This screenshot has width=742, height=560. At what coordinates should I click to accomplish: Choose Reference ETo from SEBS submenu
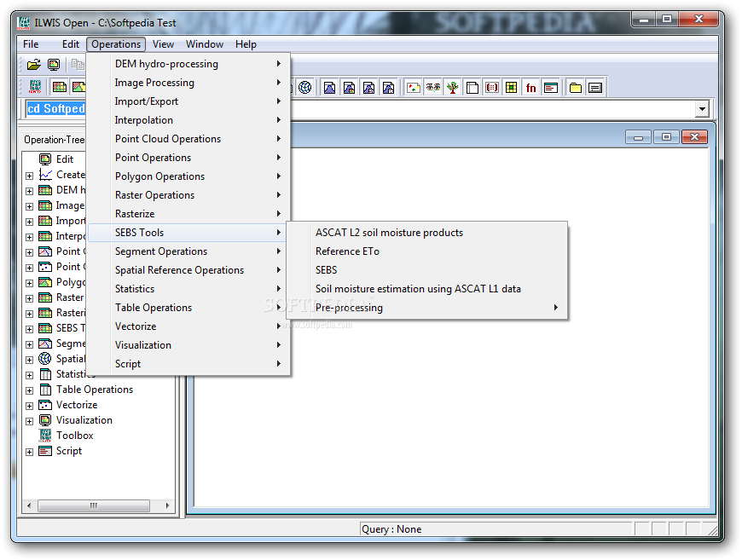(x=426, y=251)
